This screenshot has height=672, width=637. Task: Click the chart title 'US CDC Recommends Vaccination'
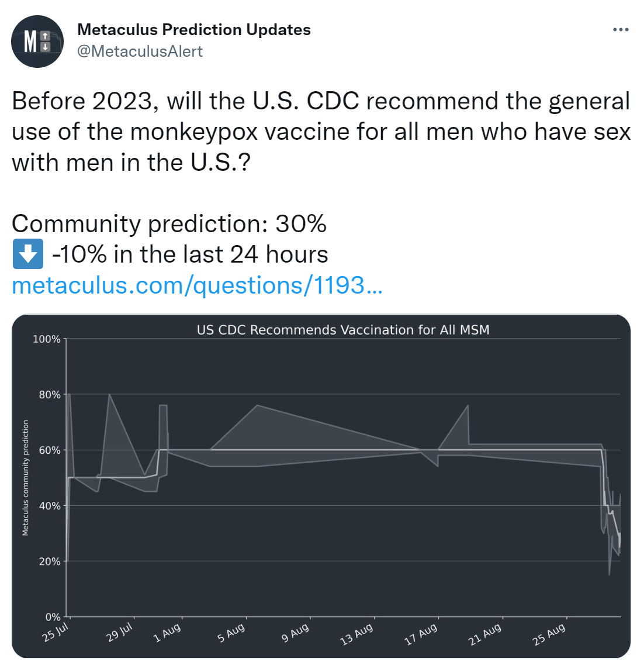point(343,330)
